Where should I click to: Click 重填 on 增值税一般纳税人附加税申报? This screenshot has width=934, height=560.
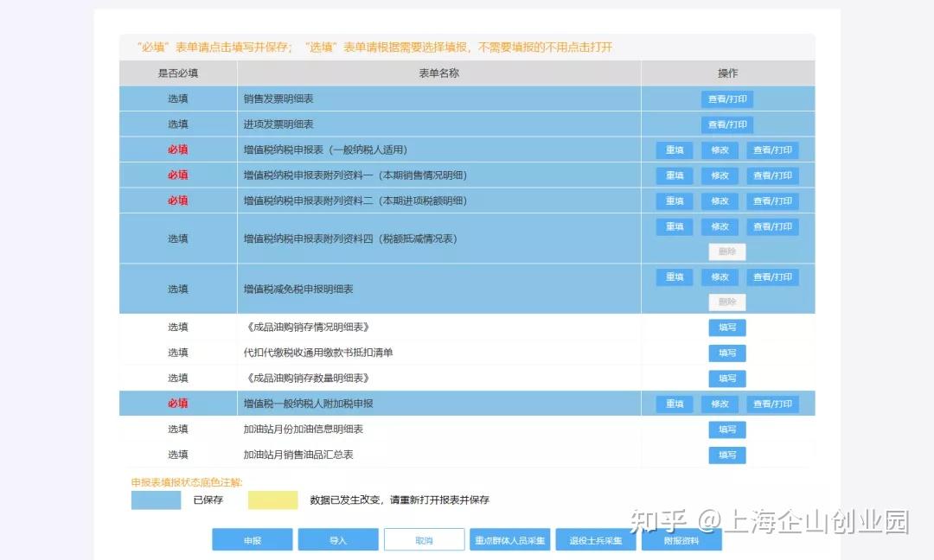pos(674,404)
